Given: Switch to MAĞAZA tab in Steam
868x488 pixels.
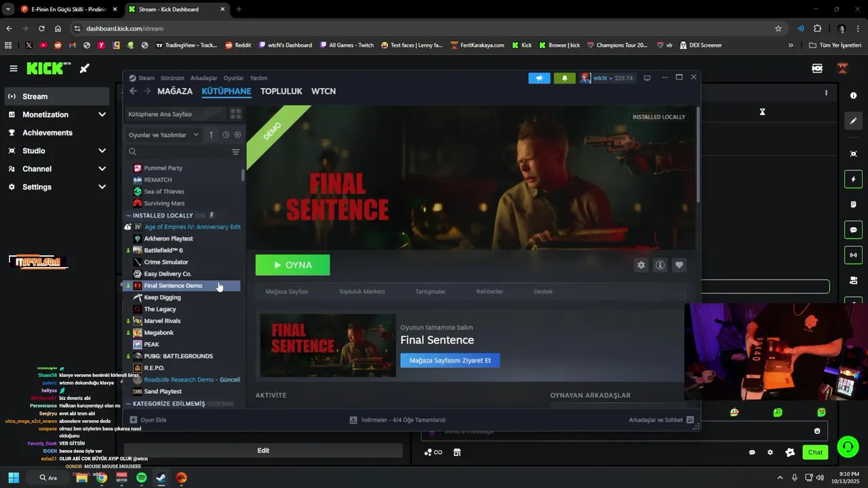Looking at the screenshot, I should point(175,91).
